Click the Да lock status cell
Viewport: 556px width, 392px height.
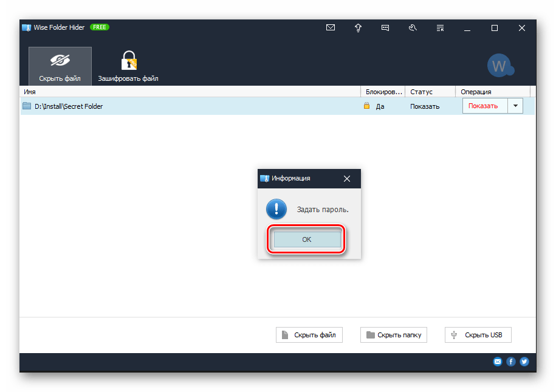pos(380,106)
